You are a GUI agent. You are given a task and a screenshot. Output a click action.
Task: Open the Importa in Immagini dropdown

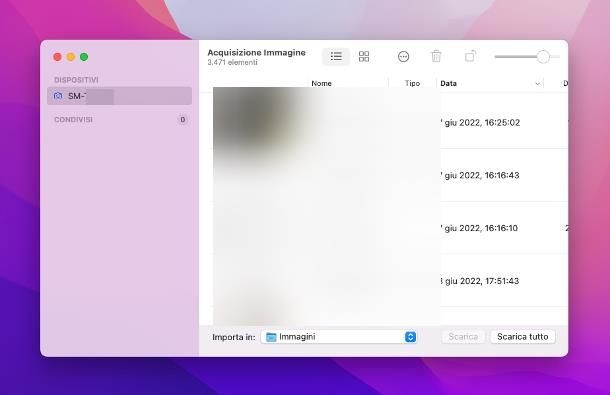pos(340,337)
